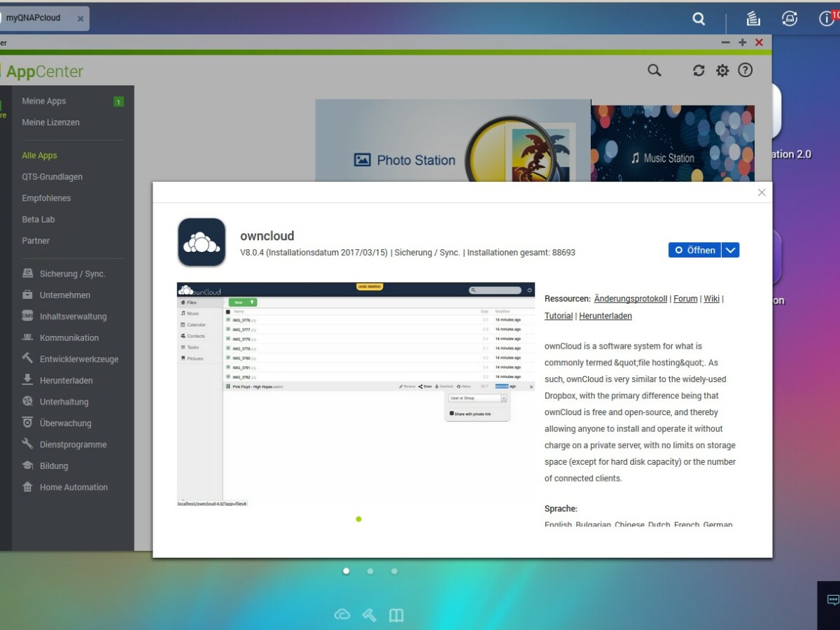This screenshot has width=840, height=630.
Task: Close the owncloud detail dialog
Action: (762, 192)
